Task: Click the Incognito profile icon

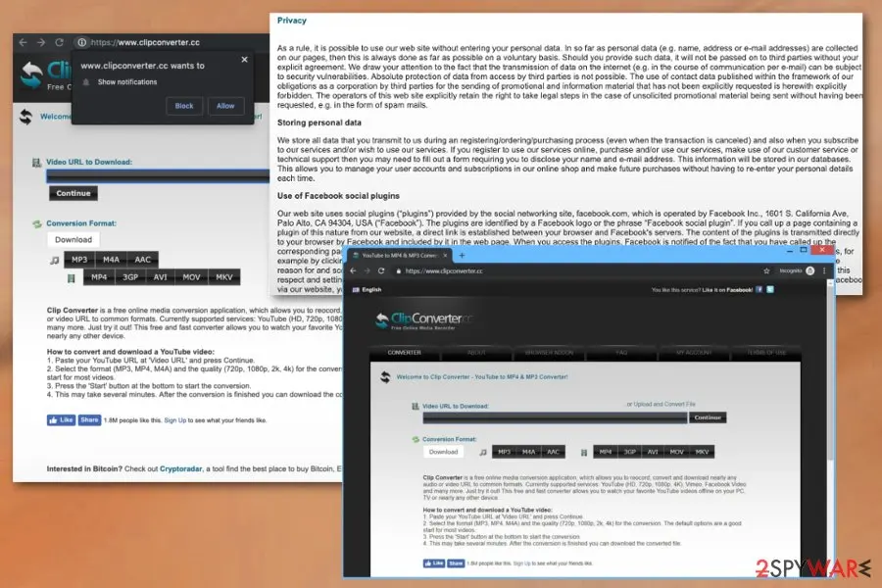Action: click(810, 270)
